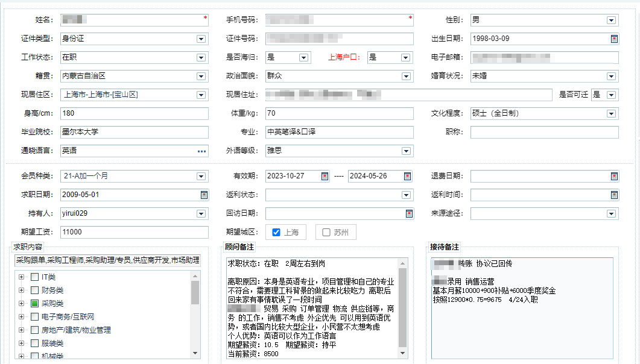The height and width of the screenshot is (364, 640).
Task: Open the 籍贯 dropdown showing 内蒙古自治区
Action: 201,76
